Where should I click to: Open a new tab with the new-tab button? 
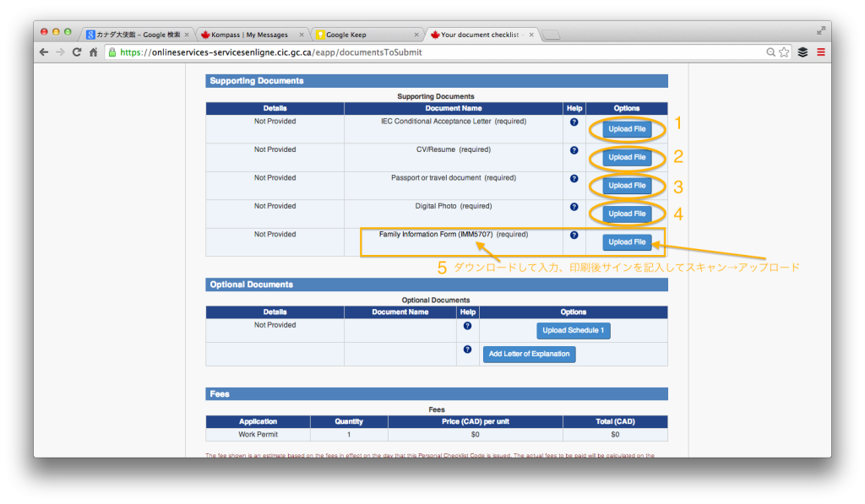551,35
